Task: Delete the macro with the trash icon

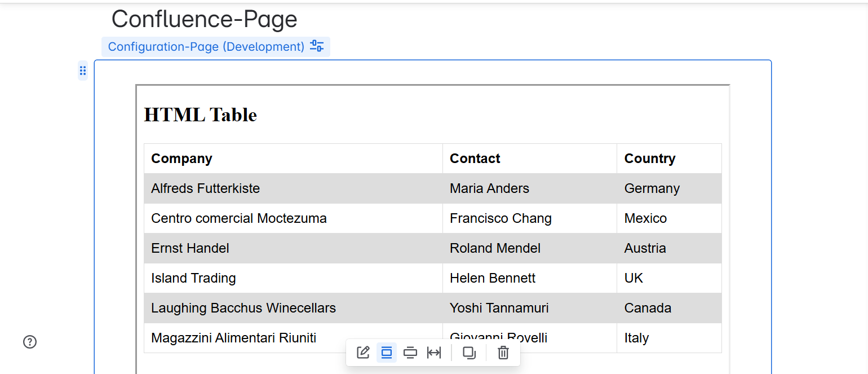Action: tap(503, 353)
